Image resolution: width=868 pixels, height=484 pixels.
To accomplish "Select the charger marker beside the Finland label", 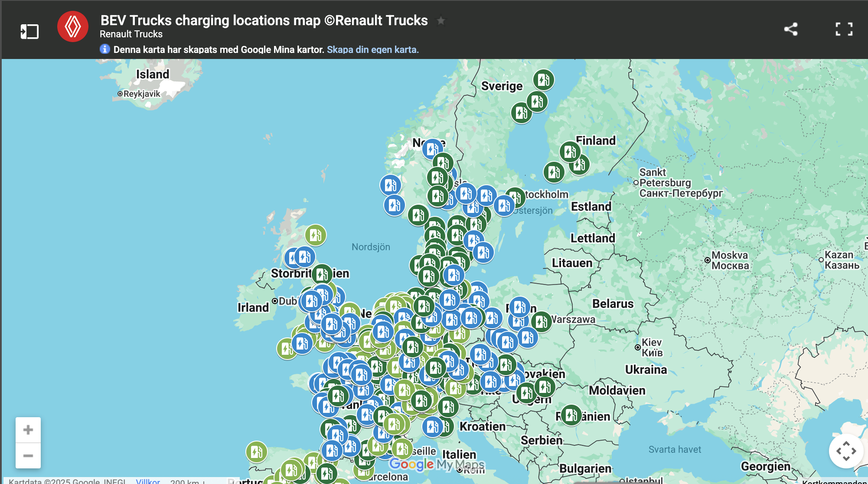I will 570,151.
